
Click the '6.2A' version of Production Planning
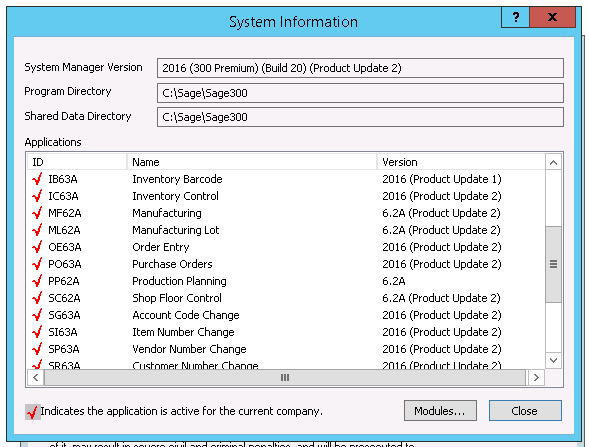(x=394, y=281)
